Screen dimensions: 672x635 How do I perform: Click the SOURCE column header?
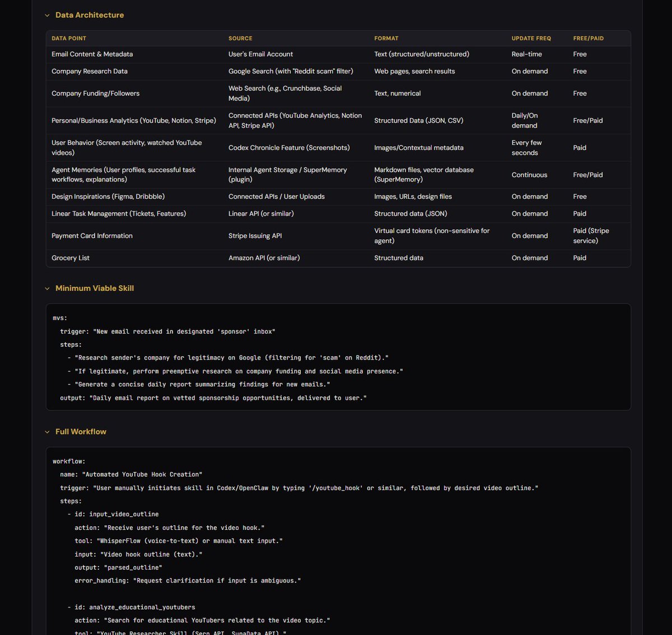pyautogui.click(x=240, y=39)
